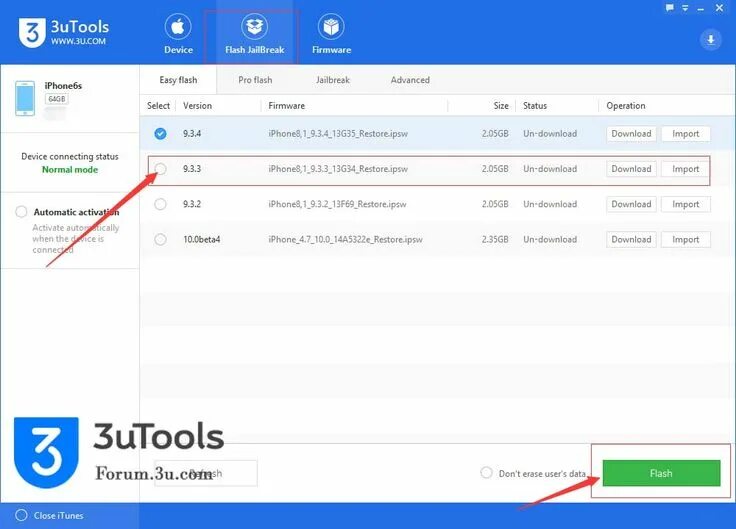Toggle Close iTunes option
Viewport: 736px width, 529px height.
(21, 515)
